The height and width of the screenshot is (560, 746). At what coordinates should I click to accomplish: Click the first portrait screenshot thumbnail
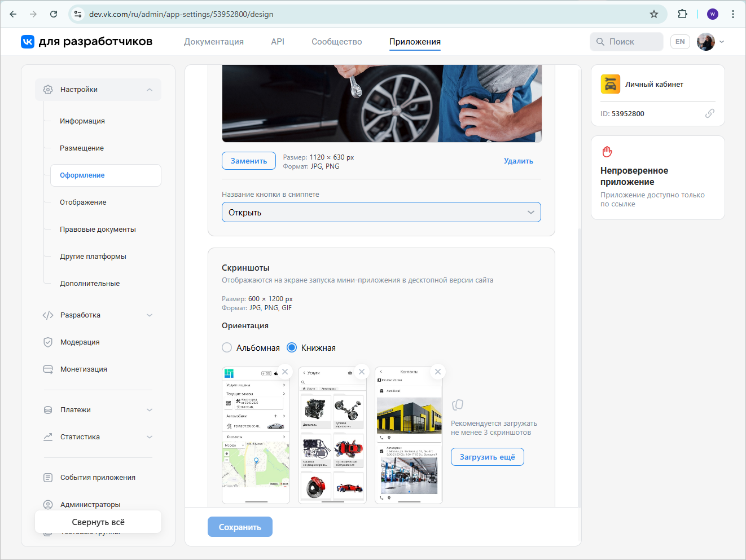[255, 434]
